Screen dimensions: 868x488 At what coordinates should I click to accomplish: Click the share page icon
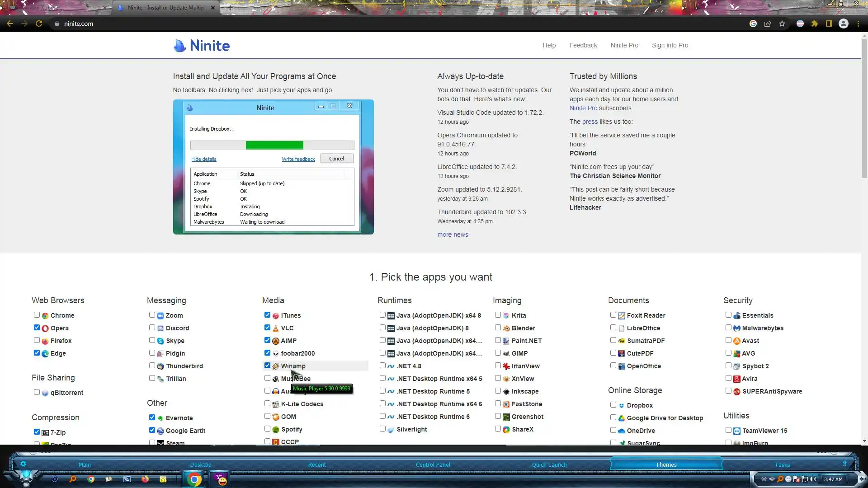coord(768,23)
